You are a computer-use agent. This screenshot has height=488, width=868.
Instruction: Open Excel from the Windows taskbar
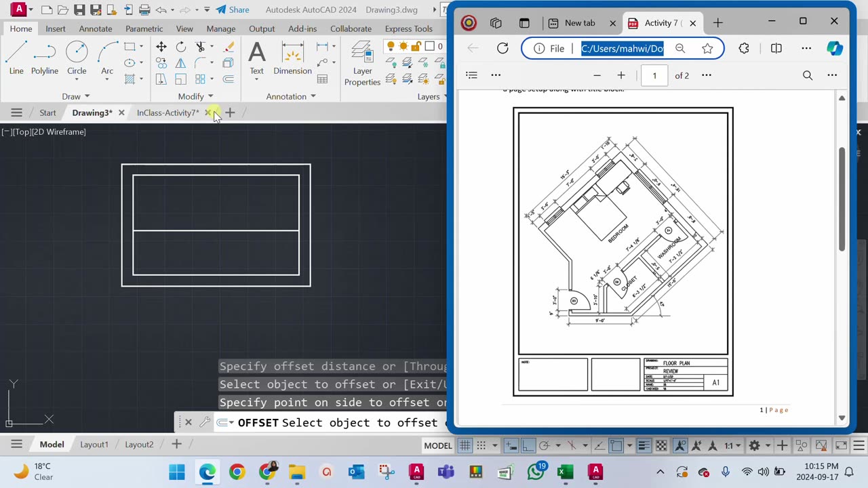pos(565,472)
